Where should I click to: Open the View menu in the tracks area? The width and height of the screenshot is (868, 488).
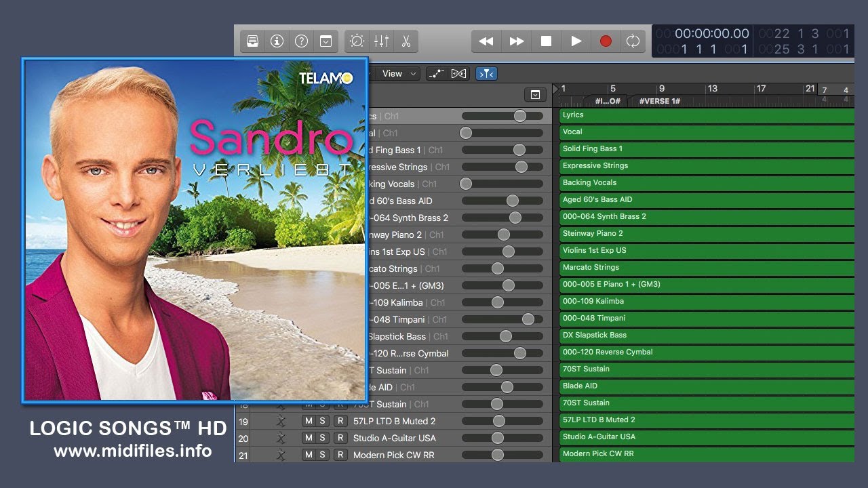point(399,73)
